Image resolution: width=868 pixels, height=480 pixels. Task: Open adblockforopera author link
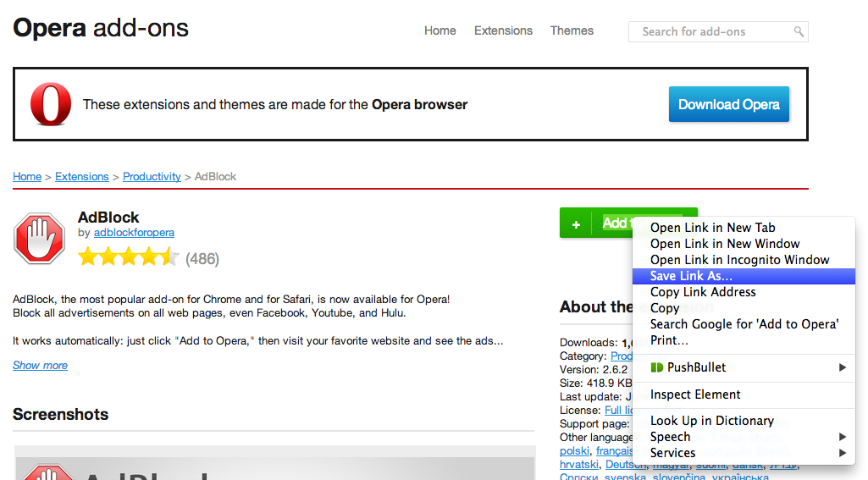(x=134, y=233)
